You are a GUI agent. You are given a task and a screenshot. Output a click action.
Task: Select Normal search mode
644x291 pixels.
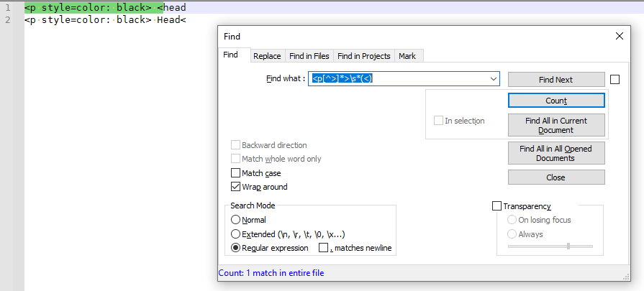pos(235,220)
